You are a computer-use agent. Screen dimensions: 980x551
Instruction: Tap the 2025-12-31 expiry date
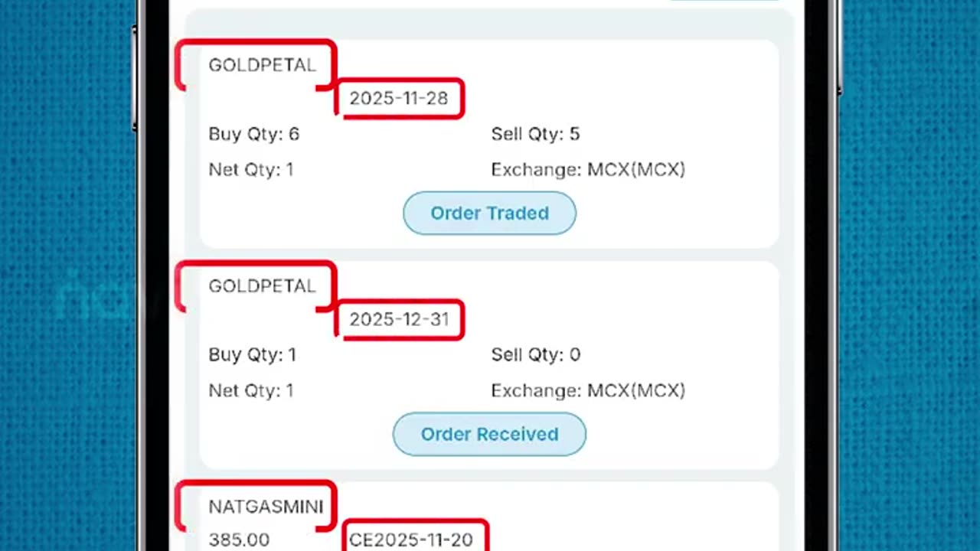(x=399, y=319)
